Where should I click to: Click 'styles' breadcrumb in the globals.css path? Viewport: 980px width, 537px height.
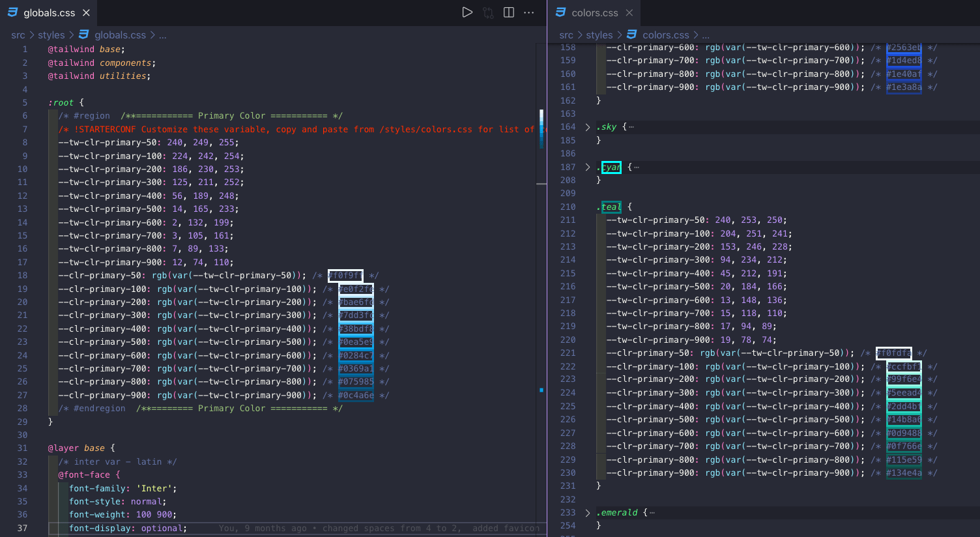click(x=51, y=35)
